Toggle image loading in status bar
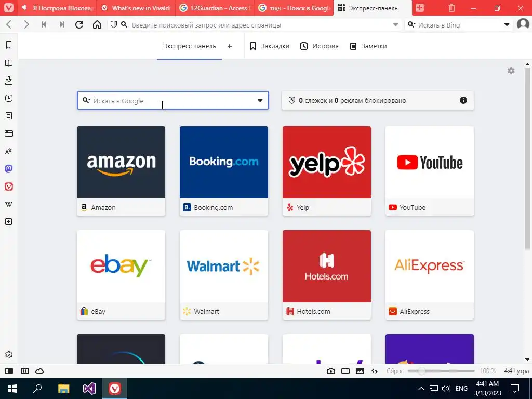The width and height of the screenshot is (532, 399). click(360, 371)
